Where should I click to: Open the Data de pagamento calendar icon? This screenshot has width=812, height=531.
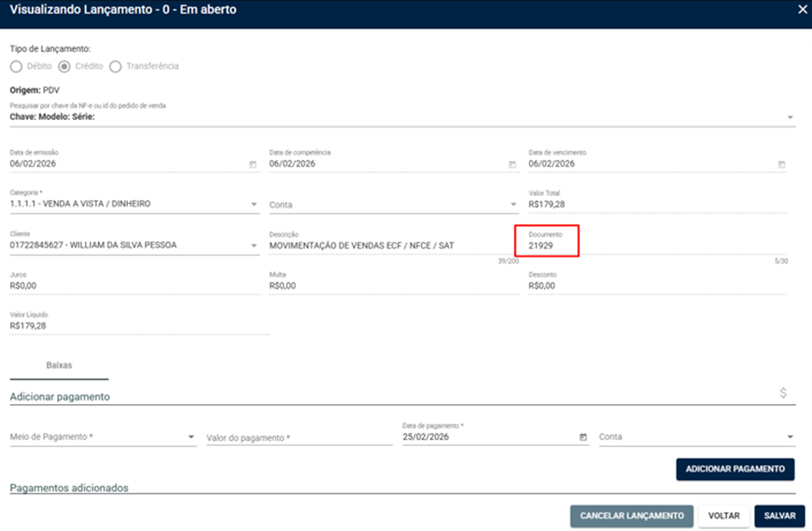coord(583,438)
